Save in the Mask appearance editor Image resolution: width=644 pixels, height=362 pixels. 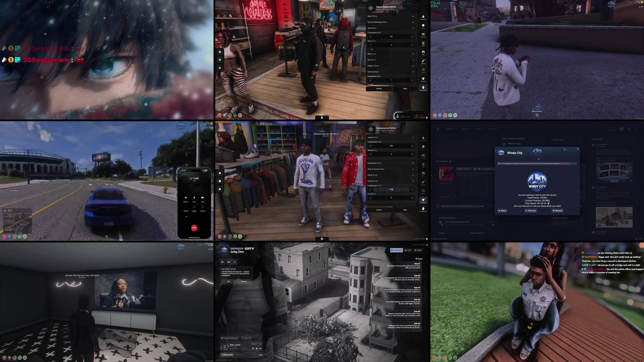click(405, 89)
